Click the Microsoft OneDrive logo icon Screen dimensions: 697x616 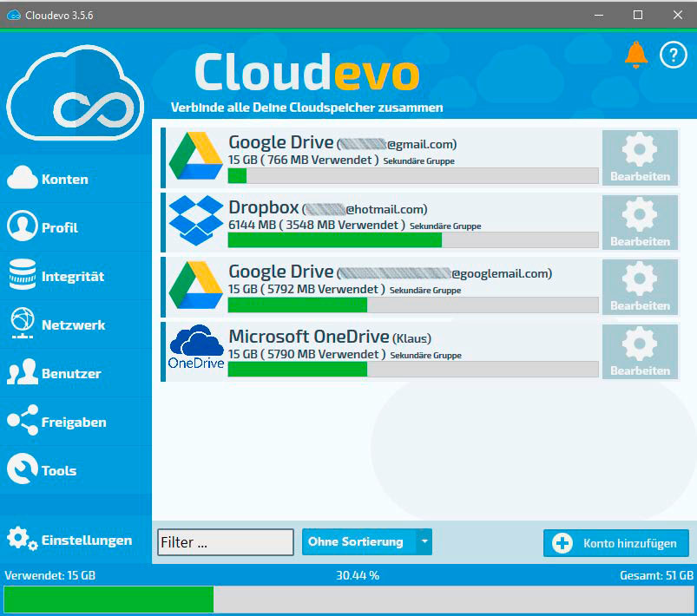196,347
